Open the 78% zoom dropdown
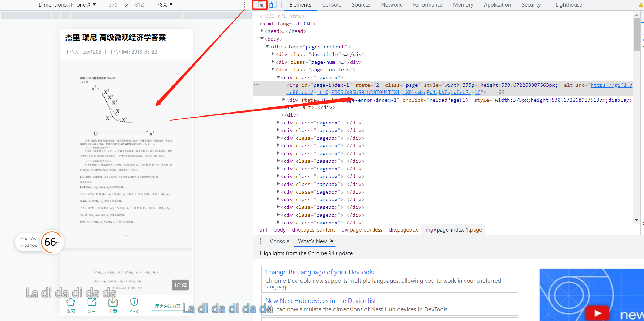 pos(165,5)
